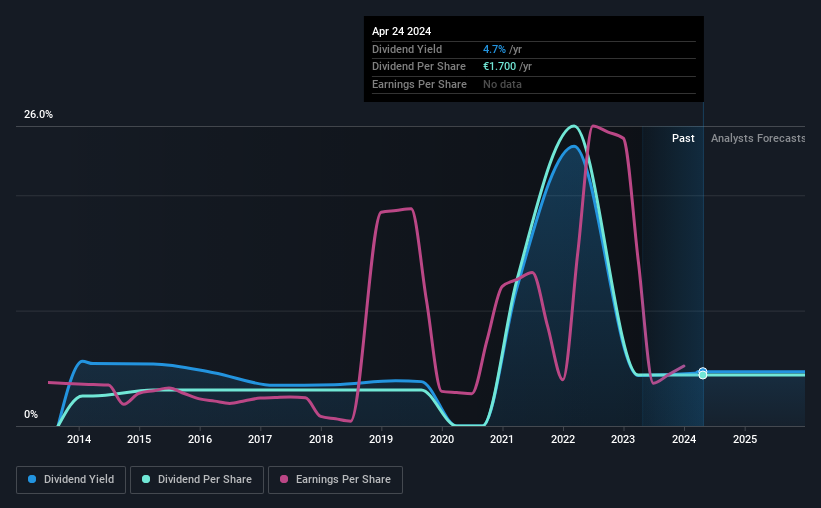The image size is (821, 508).
Task: Click the 26.0% y-axis label
Action: click(x=38, y=115)
